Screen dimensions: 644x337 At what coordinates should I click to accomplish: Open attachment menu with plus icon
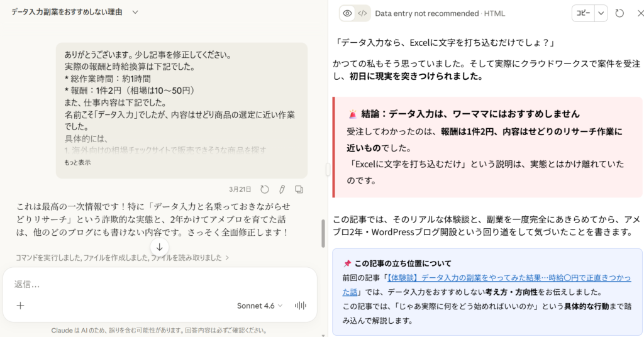(20, 306)
